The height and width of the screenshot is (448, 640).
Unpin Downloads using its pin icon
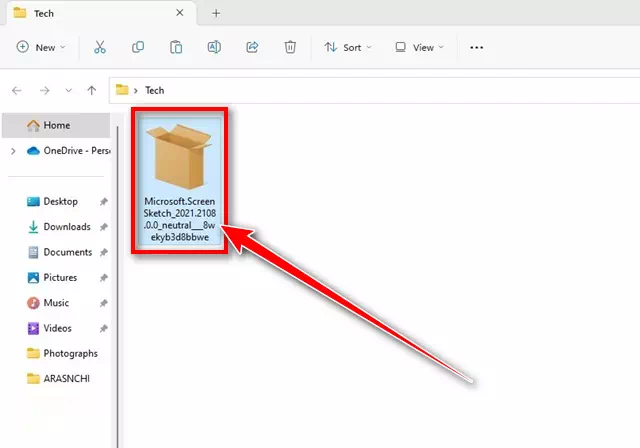pos(104,227)
